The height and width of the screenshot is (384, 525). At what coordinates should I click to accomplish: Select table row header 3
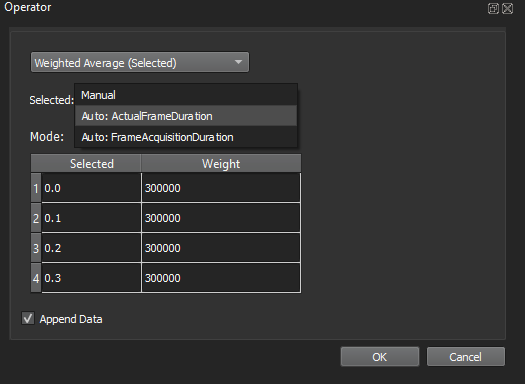tap(36, 248)
